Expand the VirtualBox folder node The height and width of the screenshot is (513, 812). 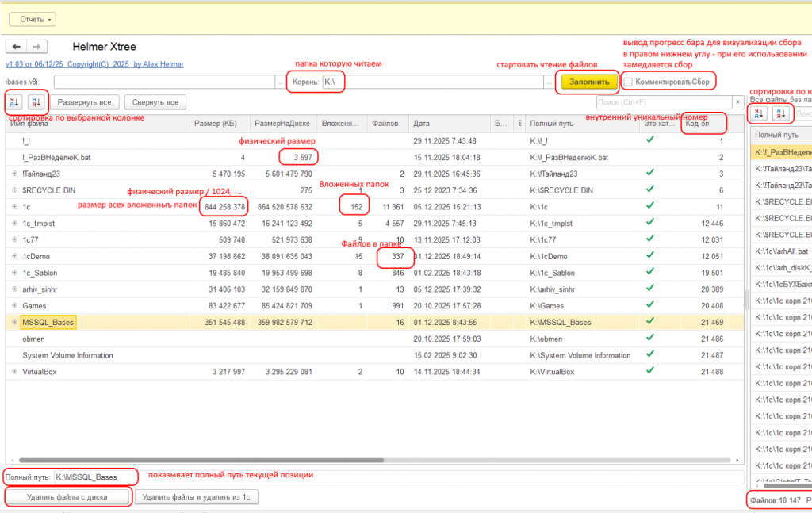point(15,371)
